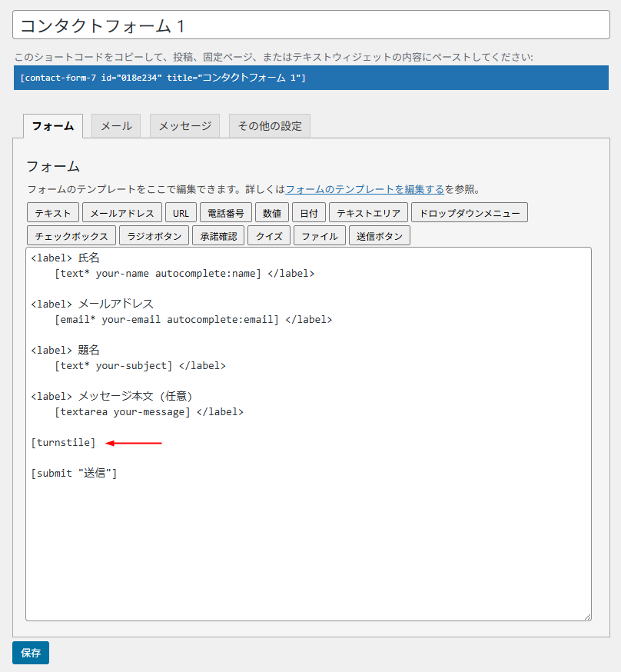Click the blue 保存 button
This screenshot has width=621, height=672.
[x=31, y=653]
